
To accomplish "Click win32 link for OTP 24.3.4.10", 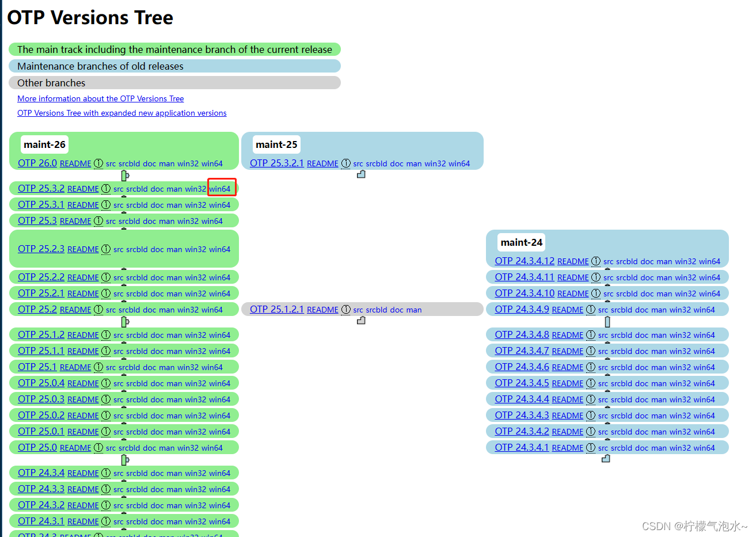I will coord(686,294).
